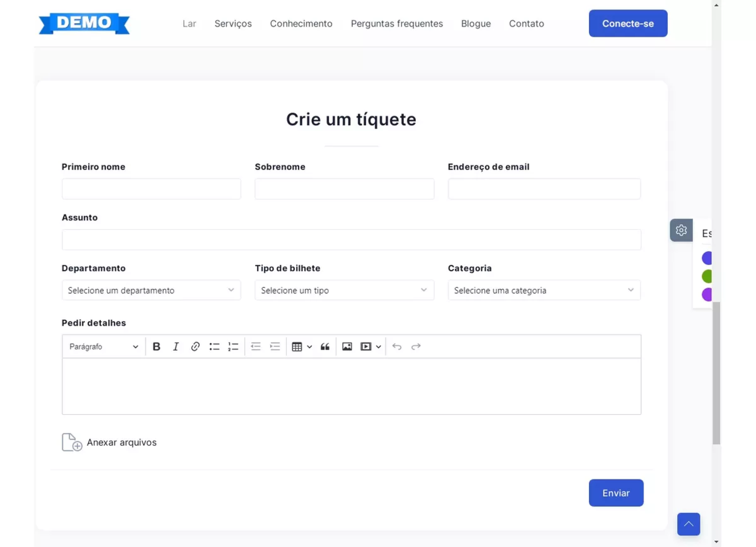Insert an image into details
Screen dimensions: 756x547
click(347, 347)
